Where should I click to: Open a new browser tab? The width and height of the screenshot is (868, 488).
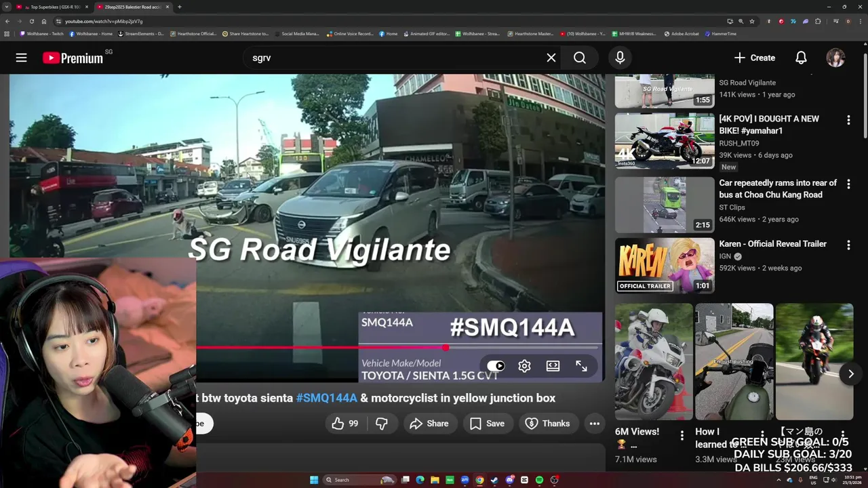179,7
